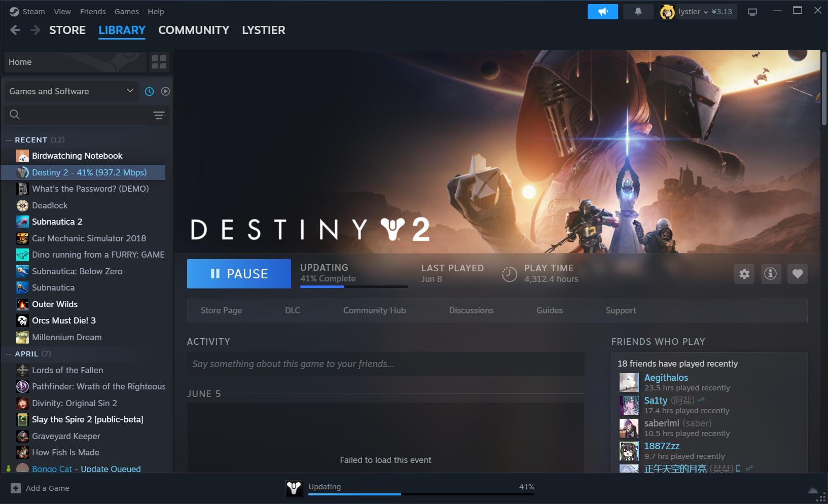Click the bottom Updating download progress bar

click(x=421, y=494)
